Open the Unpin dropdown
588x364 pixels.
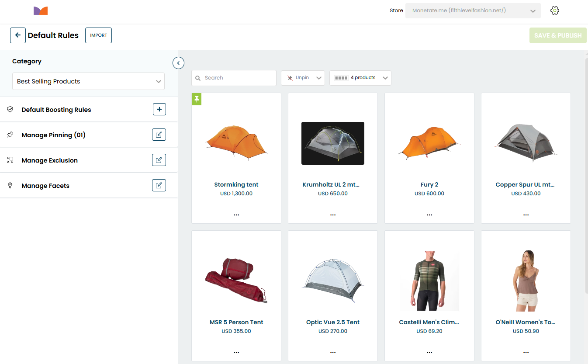coord(303,78)
